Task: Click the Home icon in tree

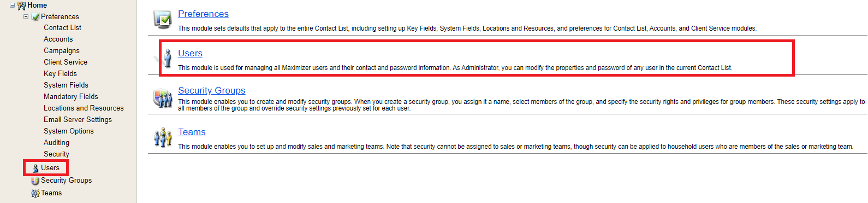Action: tap(22, 5)
